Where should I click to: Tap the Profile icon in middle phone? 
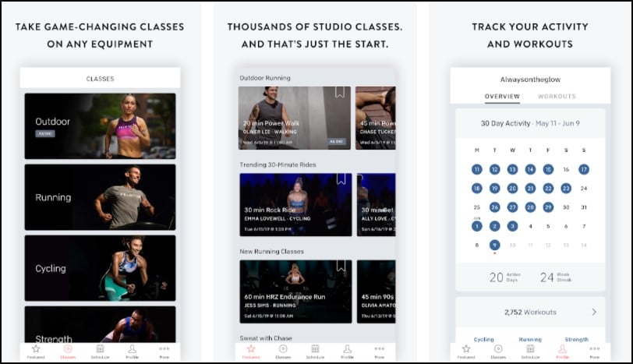point(347,349)
